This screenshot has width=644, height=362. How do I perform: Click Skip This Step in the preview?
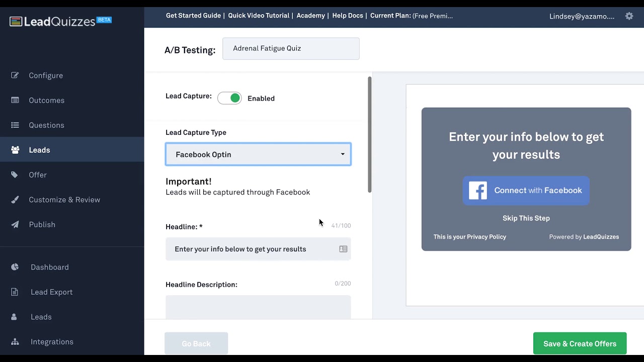[x=526, y=218]
